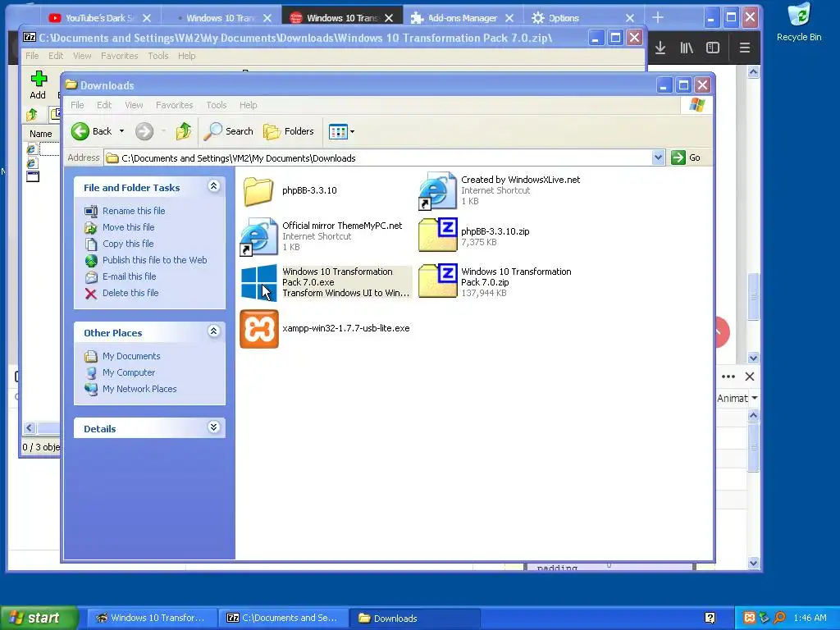
Task: Click Move this file link
Action: point(128,227)
